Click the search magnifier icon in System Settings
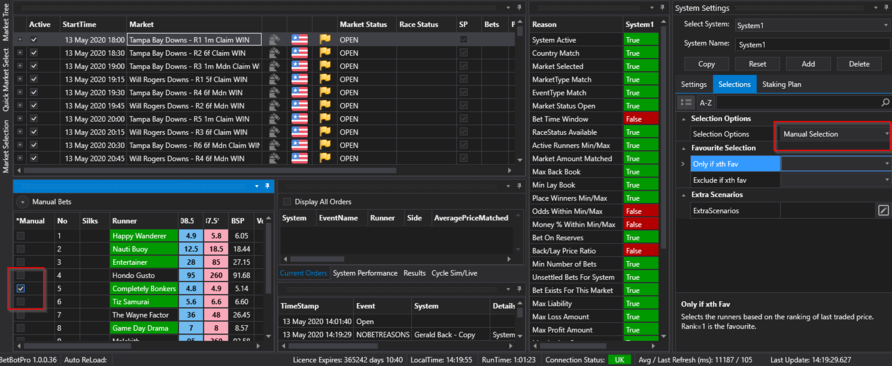892x366 pixels. [885, 103]
